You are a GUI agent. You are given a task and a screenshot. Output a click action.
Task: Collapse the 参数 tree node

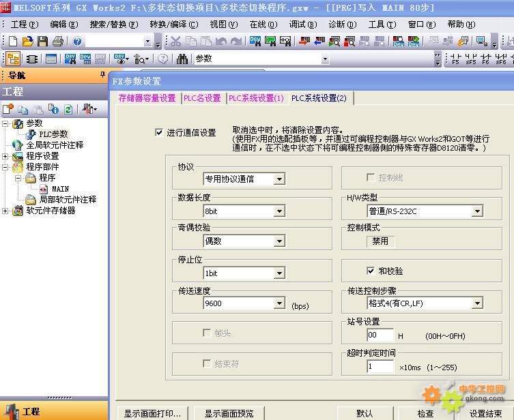(5, 123)
